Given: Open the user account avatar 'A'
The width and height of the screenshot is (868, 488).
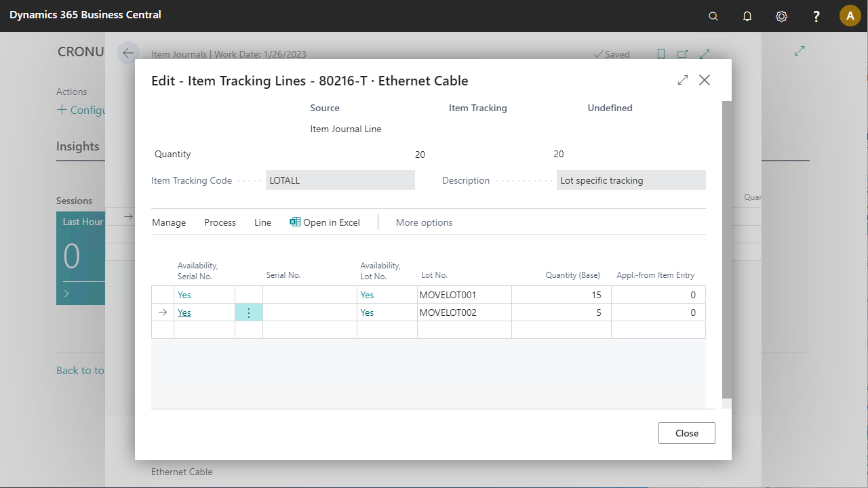Looking at the screenshot, I should click(x=850, y=16).
